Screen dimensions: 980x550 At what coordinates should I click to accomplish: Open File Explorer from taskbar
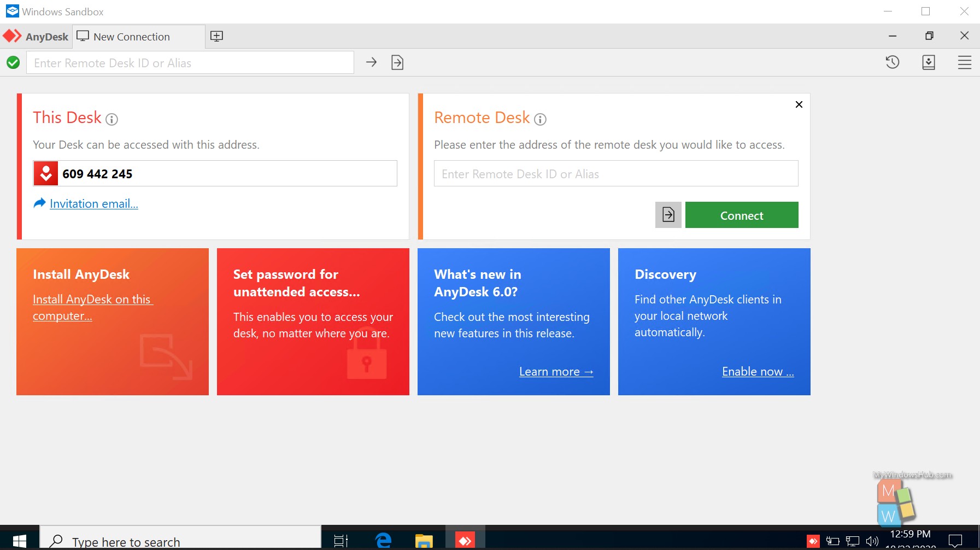tap(424, 541)
